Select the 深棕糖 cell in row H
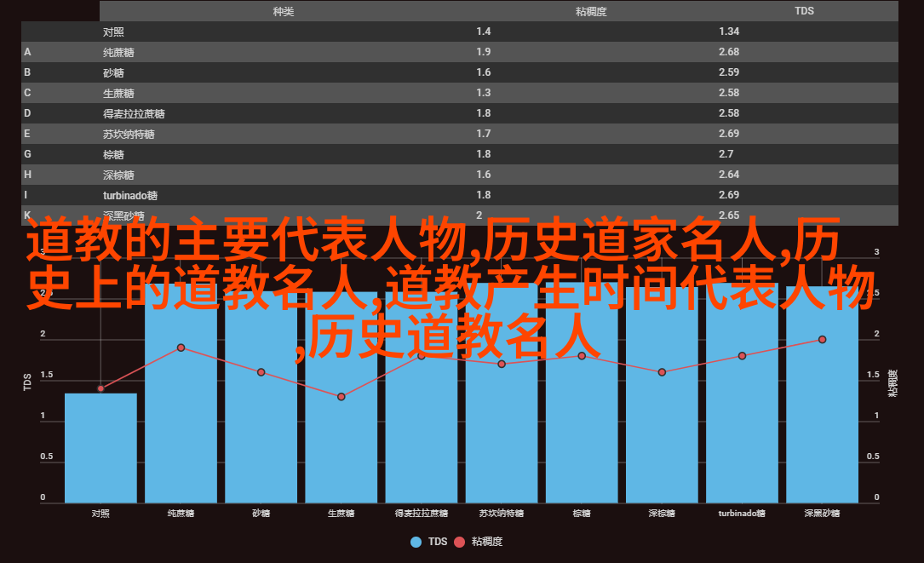The width and height of the screenshot is (924, 563). (118, 175)
